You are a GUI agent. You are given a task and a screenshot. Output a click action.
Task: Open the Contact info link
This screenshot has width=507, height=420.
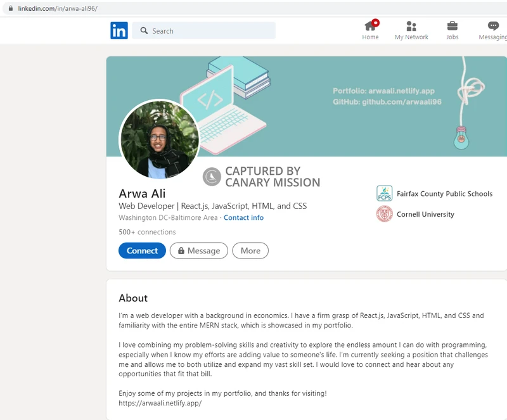[x=243, y=217]
